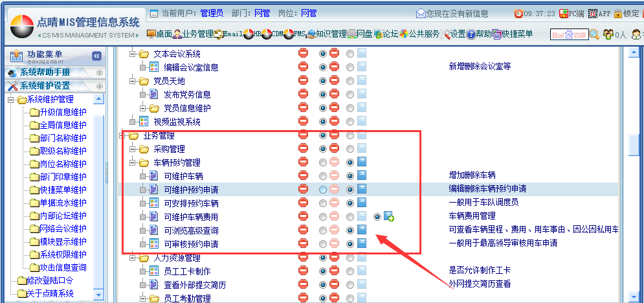
Task: Select the deny radio for 可维护预约申请
Action: coord(323,190)
